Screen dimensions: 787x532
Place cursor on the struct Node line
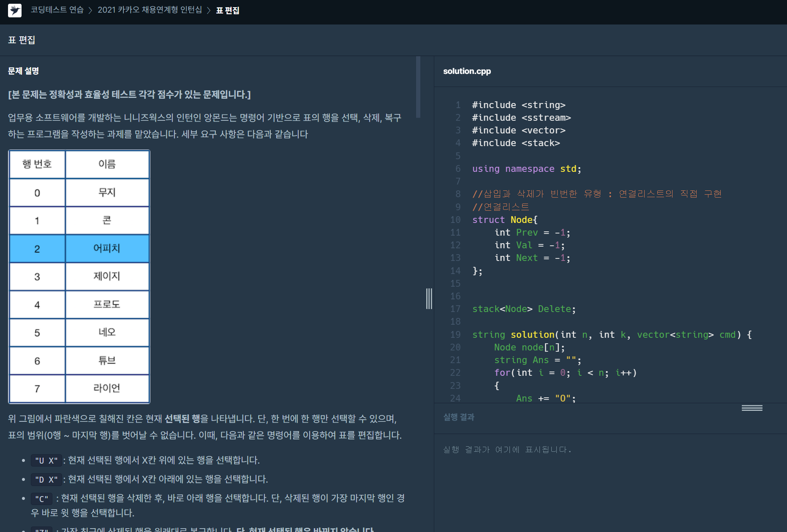coord(505,220)
